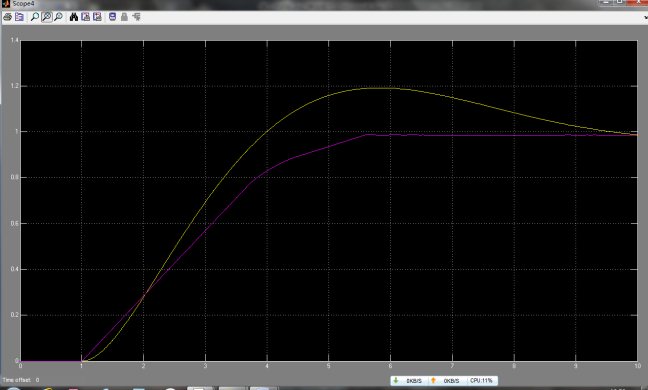
Task: Click the orange upload speed indicator
Action: click(x=446, y=380)
